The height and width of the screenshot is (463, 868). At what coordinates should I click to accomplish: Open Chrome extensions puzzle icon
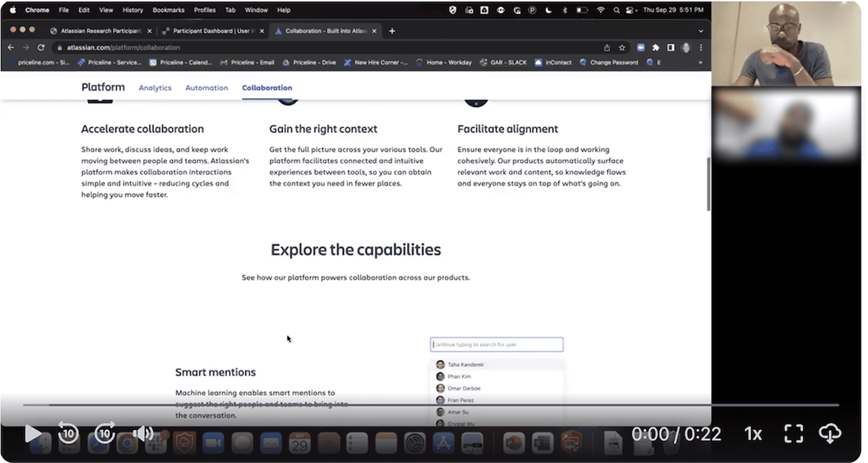point(656,48)
